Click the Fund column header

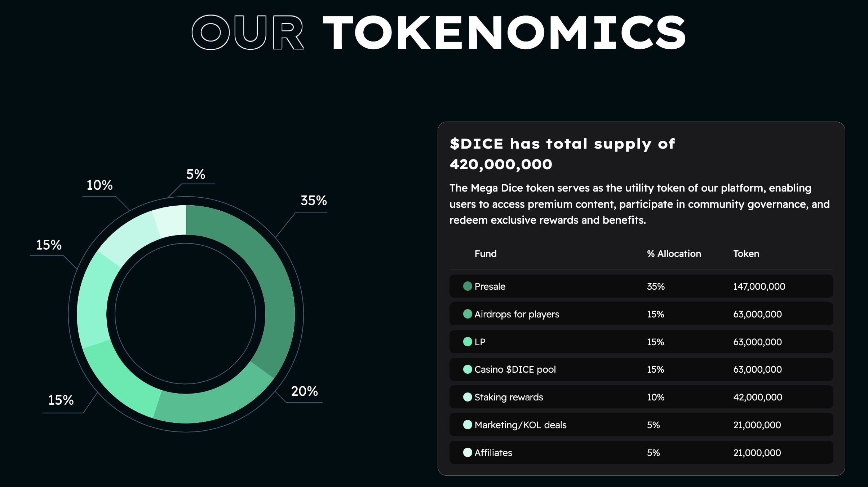point(486,254)
